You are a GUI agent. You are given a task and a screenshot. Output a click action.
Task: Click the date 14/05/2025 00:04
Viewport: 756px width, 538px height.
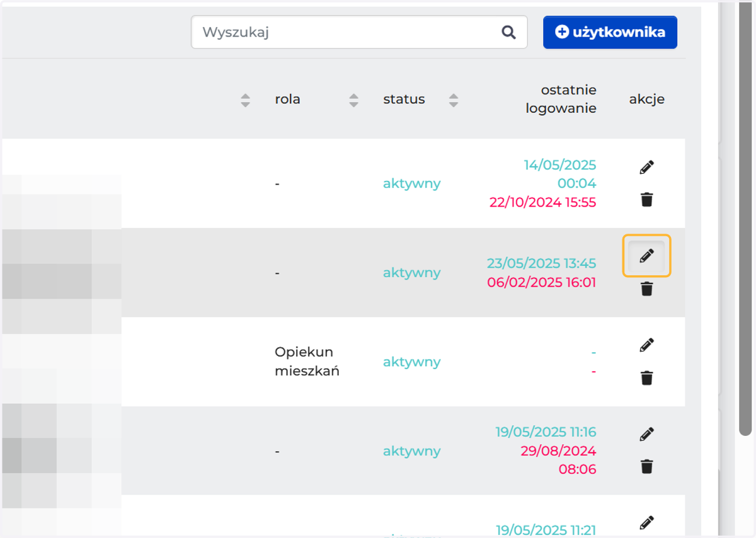point(560,175)
